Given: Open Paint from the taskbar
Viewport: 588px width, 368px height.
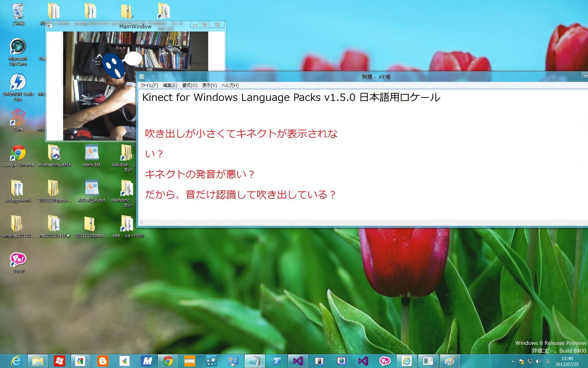Looking at the screenshot, I should pyautogui.click(x=450, y=361).
